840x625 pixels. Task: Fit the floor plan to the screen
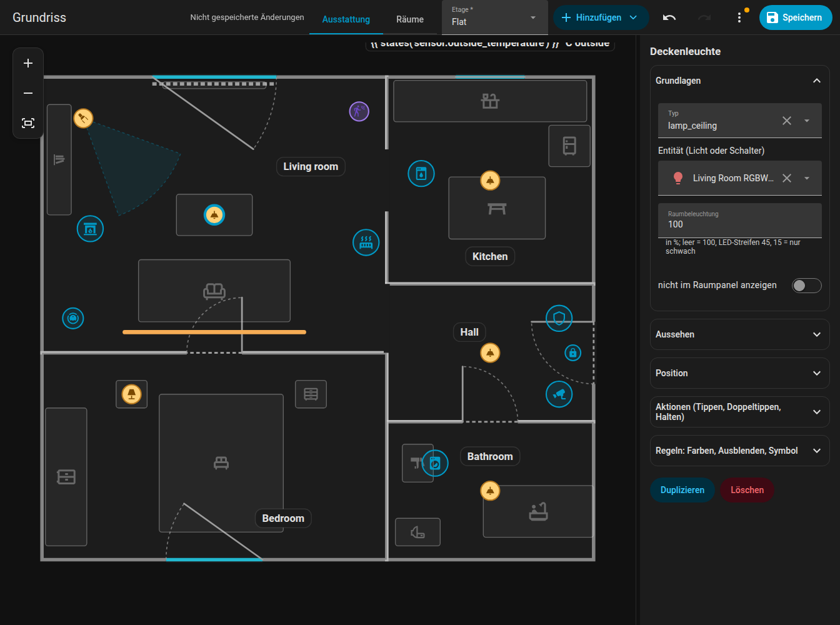(28, 123)
